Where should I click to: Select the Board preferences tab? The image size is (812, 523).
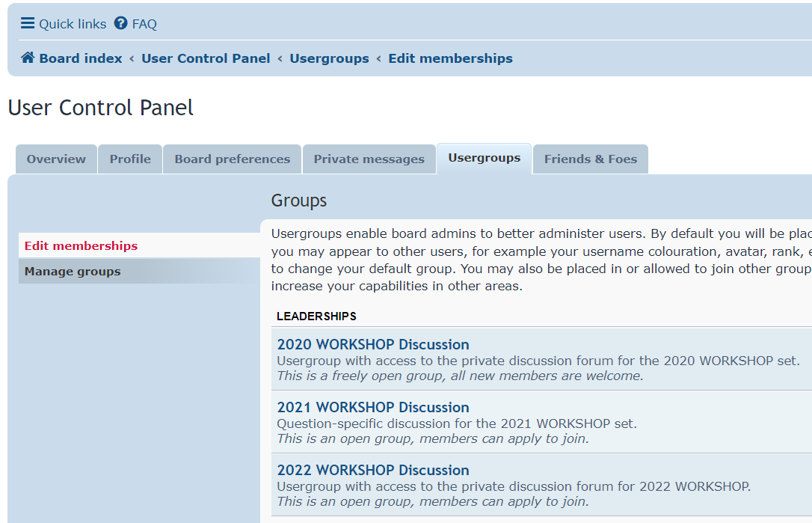233,159
